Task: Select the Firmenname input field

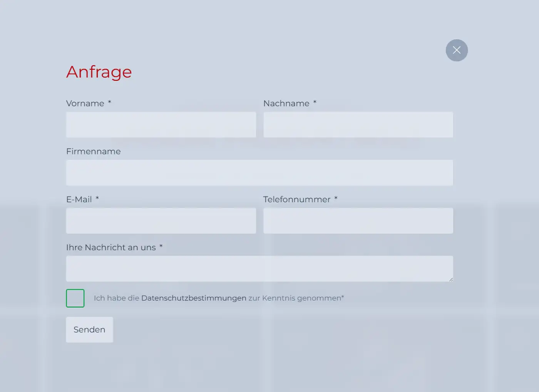Action: [259, 173]
